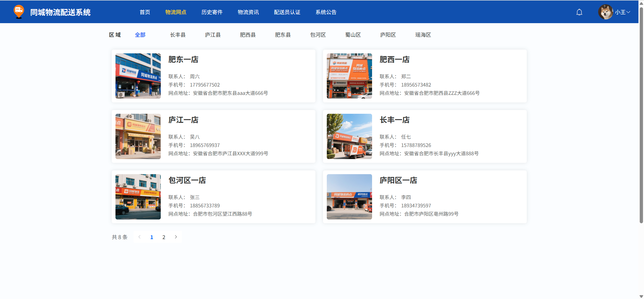Open the 历史寄件 menu item

click(x=212, y=12)
